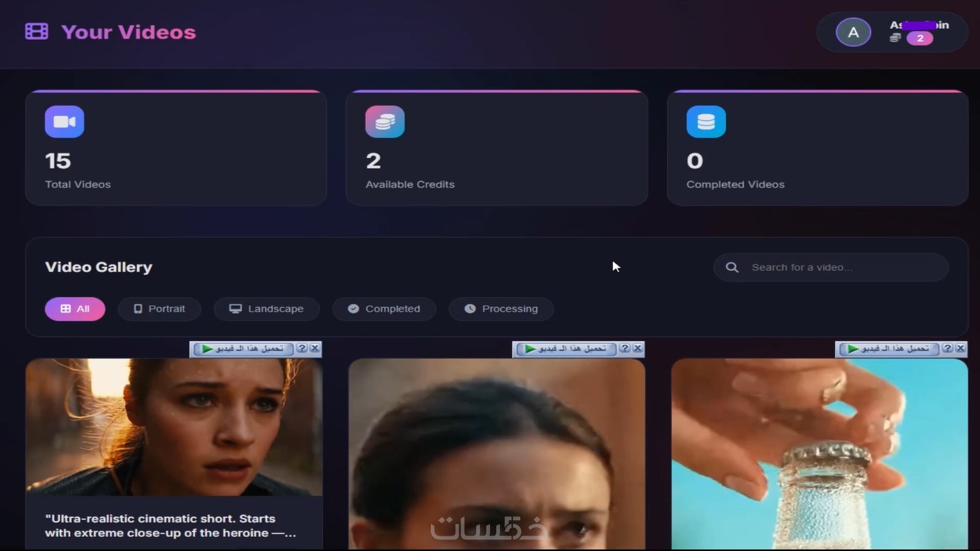Filter gallery by Portrait
This screenshot has height=551, width=980.
(159, 309)
